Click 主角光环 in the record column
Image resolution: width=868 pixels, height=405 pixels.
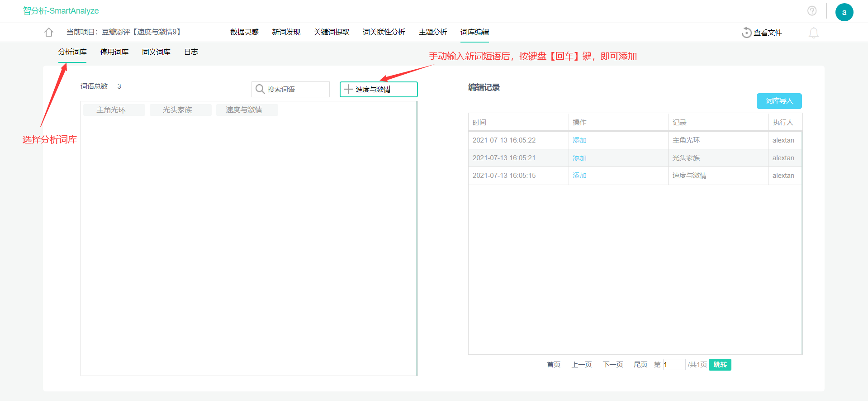pyautogui.click(x=686, y=140)
